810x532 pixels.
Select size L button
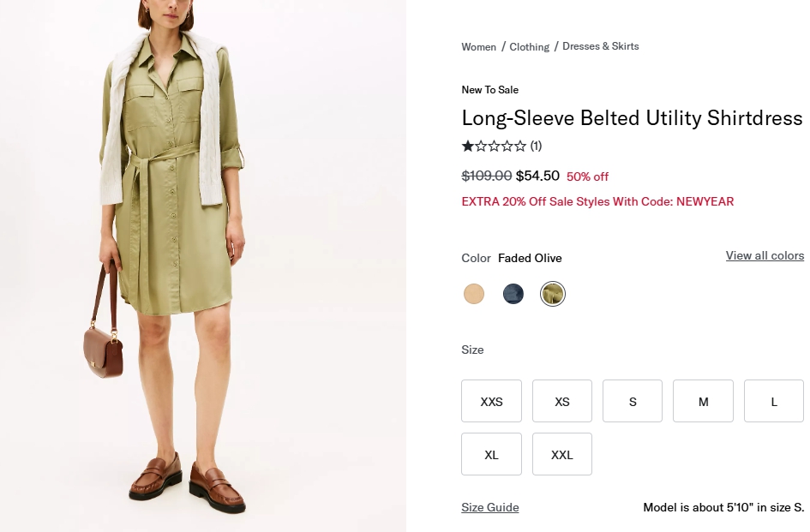coord(773,401)
